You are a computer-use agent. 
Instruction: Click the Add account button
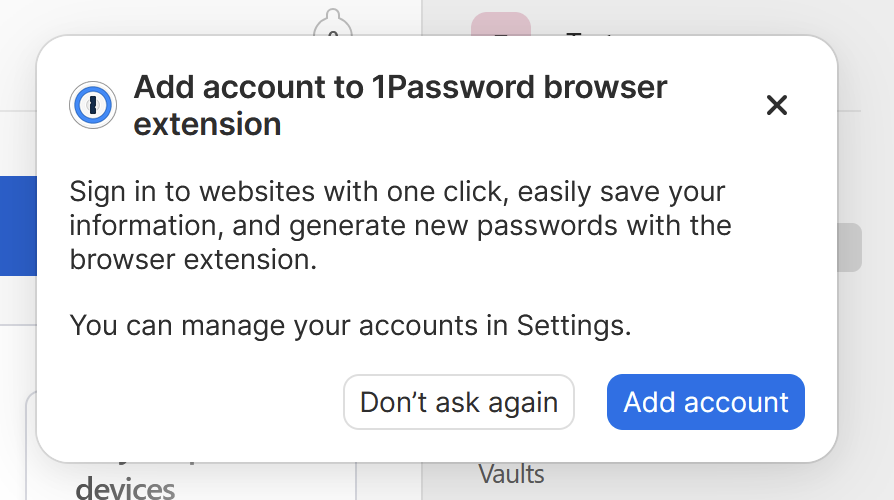click(706, 402)
